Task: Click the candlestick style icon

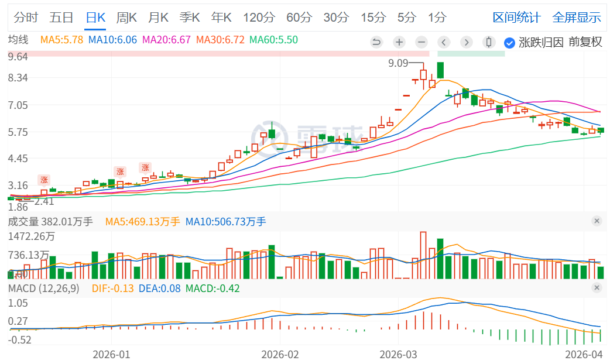Action: 488,42
